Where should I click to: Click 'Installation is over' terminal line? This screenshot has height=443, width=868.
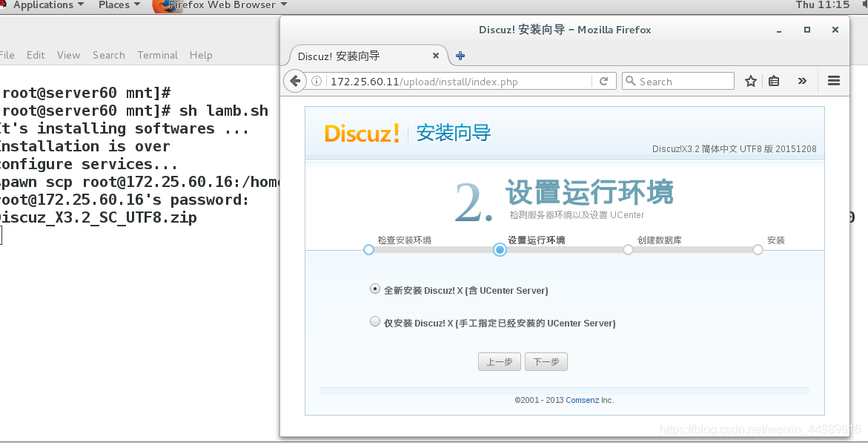[85, 146]
